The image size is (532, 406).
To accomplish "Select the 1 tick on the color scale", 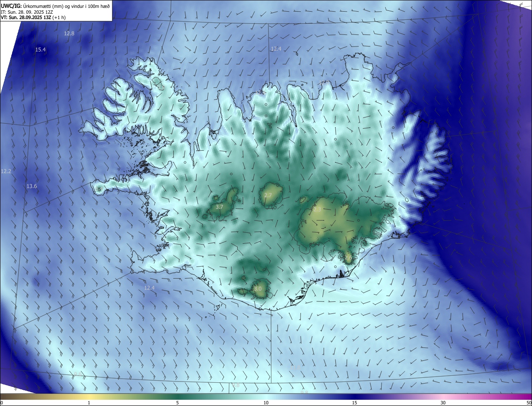I will [x=89, y=403].
